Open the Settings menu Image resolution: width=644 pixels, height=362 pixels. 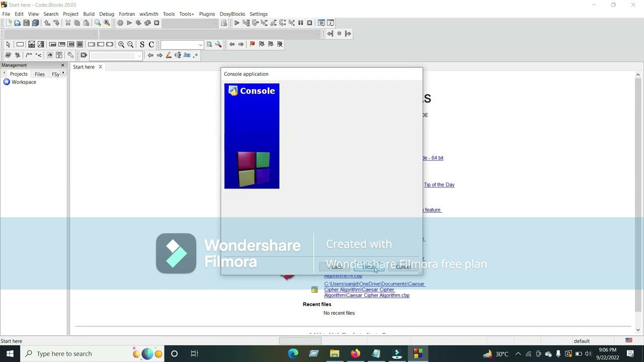[259, 14]
